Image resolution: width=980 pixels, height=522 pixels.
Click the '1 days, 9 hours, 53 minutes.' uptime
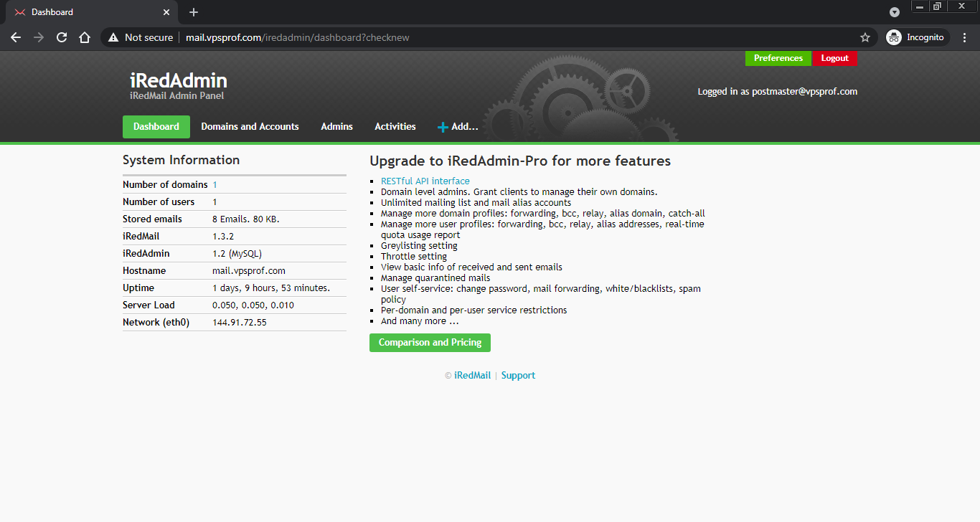pyautogui.click(x=271, y=288)
